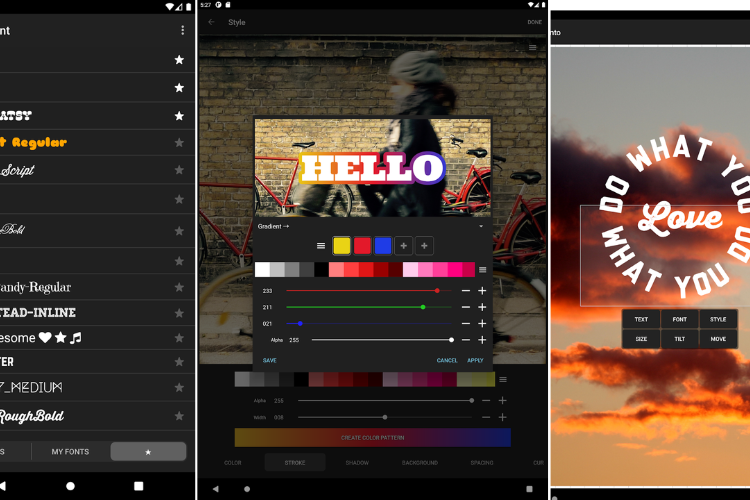Viewport: 750px width, 500px height.
Task: Switch to MY FONTS tab
Action: (70, 452)
